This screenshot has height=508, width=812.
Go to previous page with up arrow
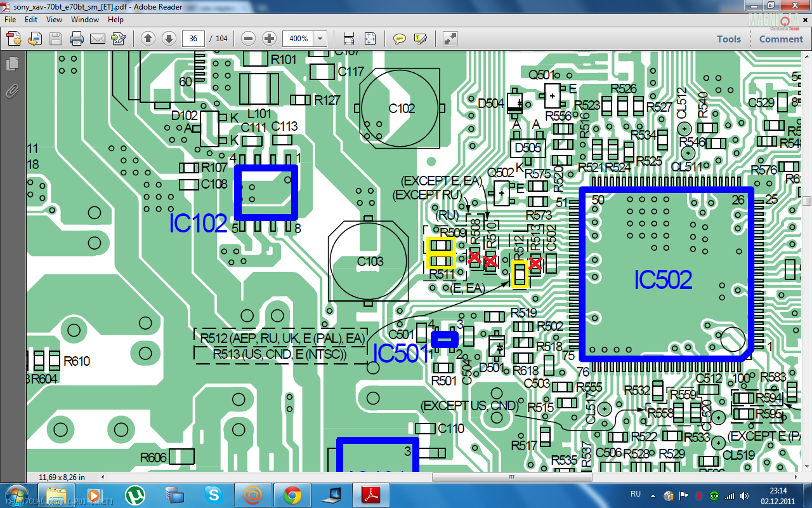tap(148, 39)
